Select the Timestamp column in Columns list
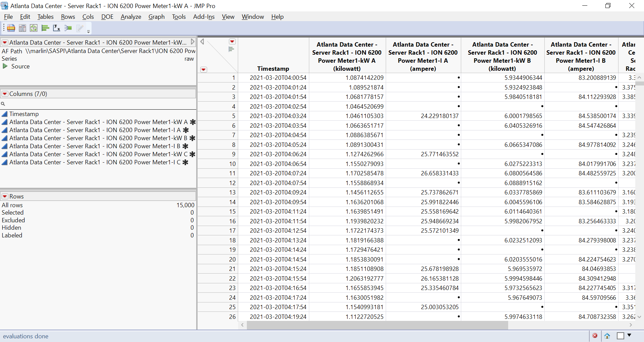Image resolution: width=644 pixels, height=342 pixels. click(x=24, y=114)
